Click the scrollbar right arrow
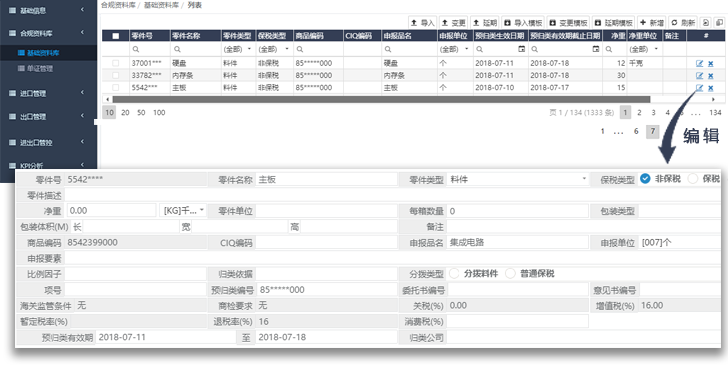 tap(713, 99)
